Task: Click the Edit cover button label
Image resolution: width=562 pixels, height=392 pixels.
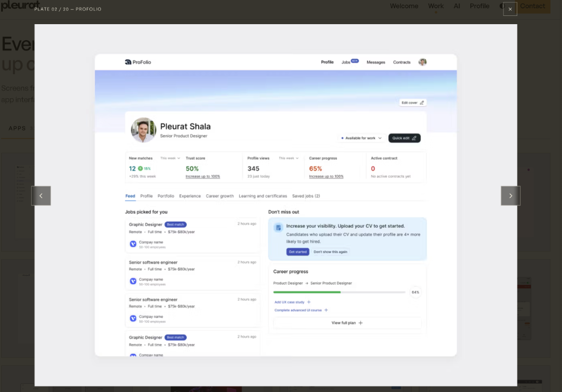Action: coord(409,103)
